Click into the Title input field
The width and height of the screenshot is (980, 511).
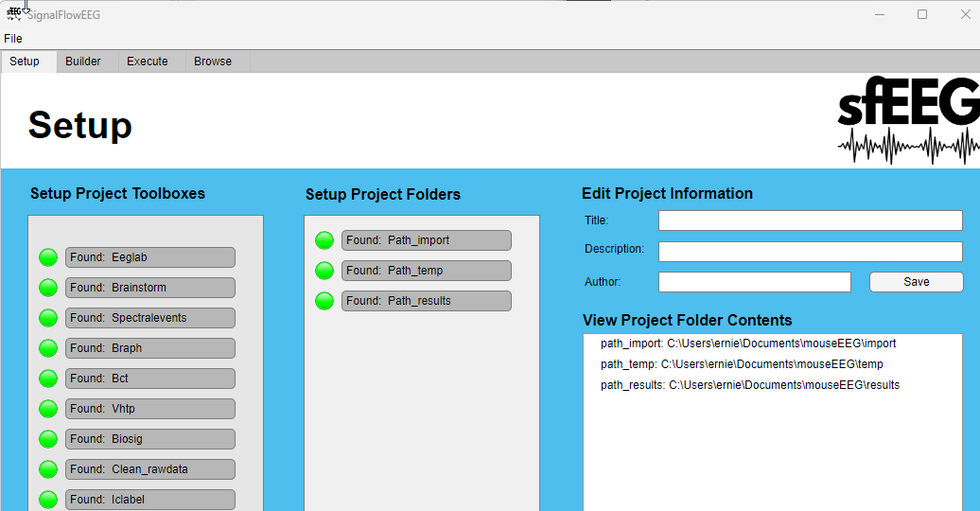[x=810, y=220]
